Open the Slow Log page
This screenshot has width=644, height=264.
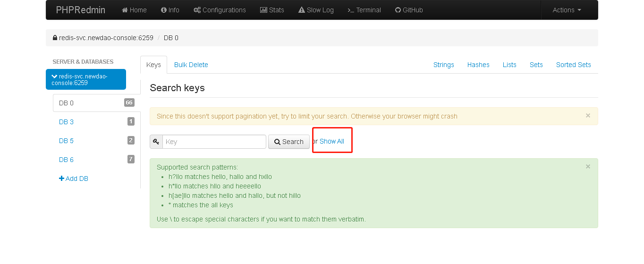point(316,10)
